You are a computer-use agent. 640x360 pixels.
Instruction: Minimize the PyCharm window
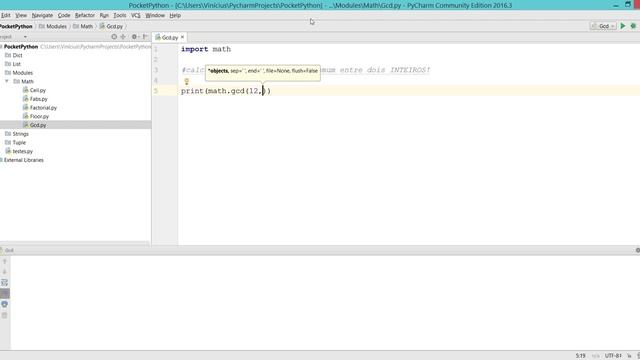[x=616, y=5]
